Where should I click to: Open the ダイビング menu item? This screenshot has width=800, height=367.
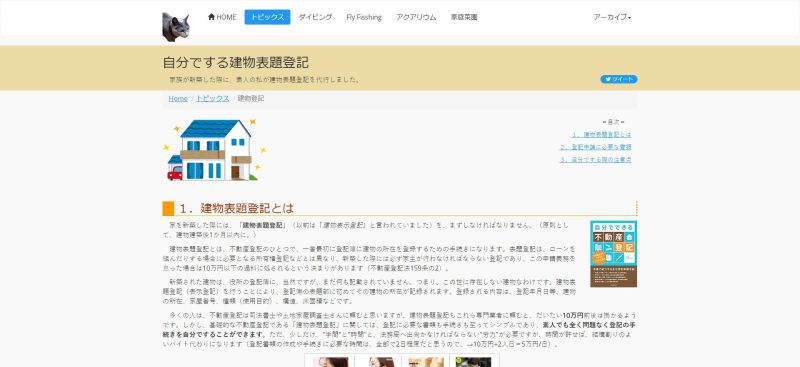pos(315,17)
